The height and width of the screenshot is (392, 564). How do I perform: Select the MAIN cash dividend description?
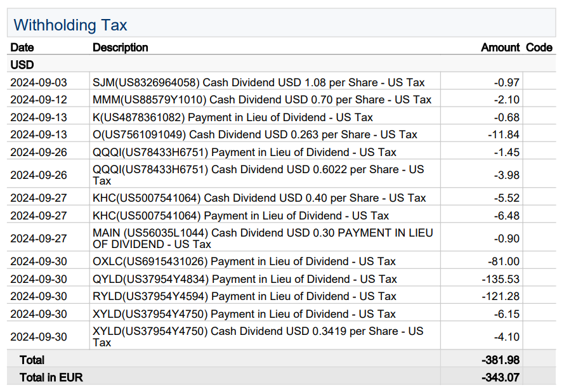pos(263,238)
